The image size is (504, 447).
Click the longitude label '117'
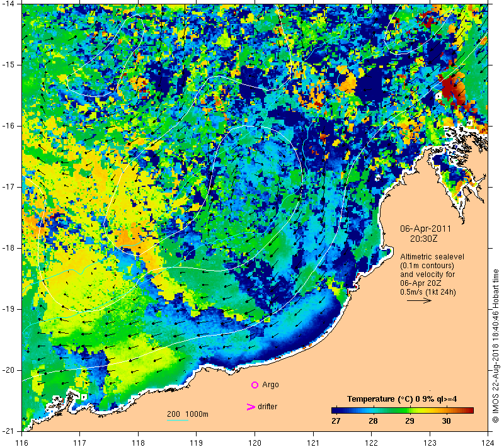tap(80, 443)
